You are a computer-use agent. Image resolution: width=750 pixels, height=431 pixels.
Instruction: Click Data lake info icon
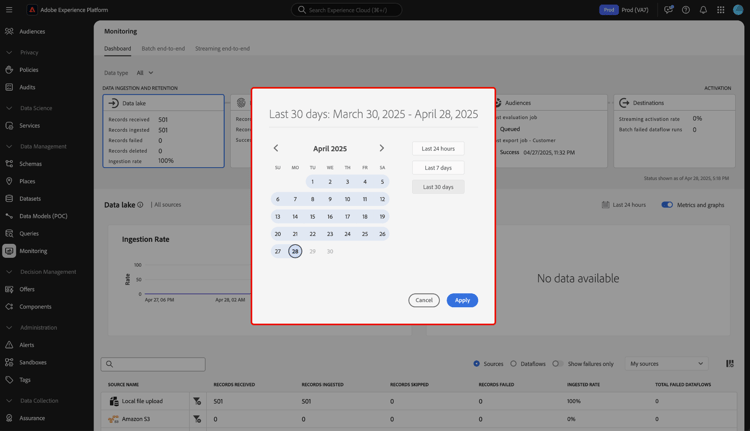click(140, 205)
